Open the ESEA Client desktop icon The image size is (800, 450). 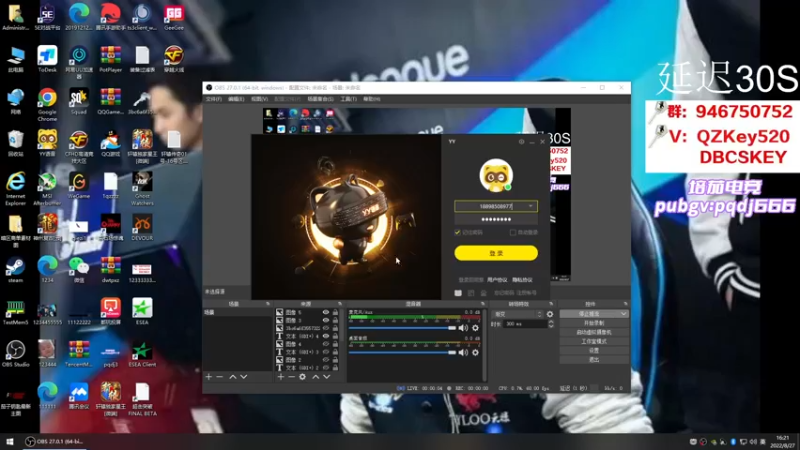coord(142,354)
